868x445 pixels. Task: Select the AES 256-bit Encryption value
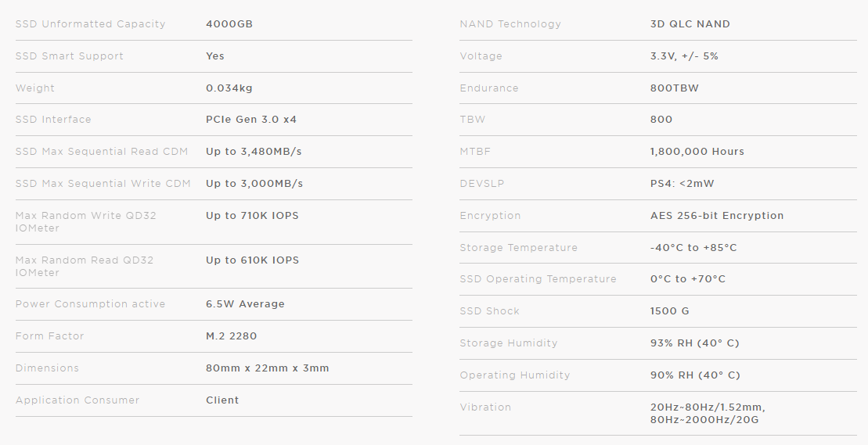(x=716, y=216)
